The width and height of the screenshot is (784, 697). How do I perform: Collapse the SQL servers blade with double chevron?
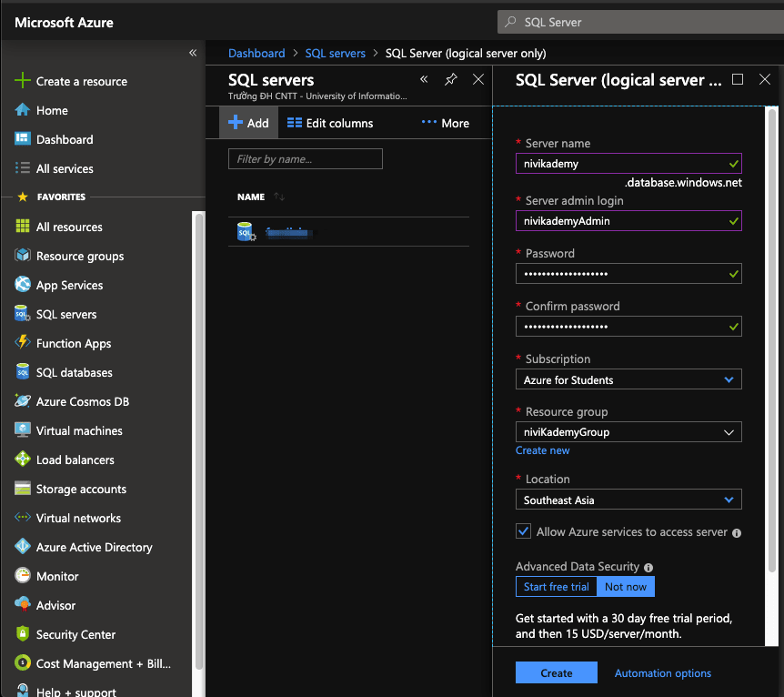(x=424, y=79)
